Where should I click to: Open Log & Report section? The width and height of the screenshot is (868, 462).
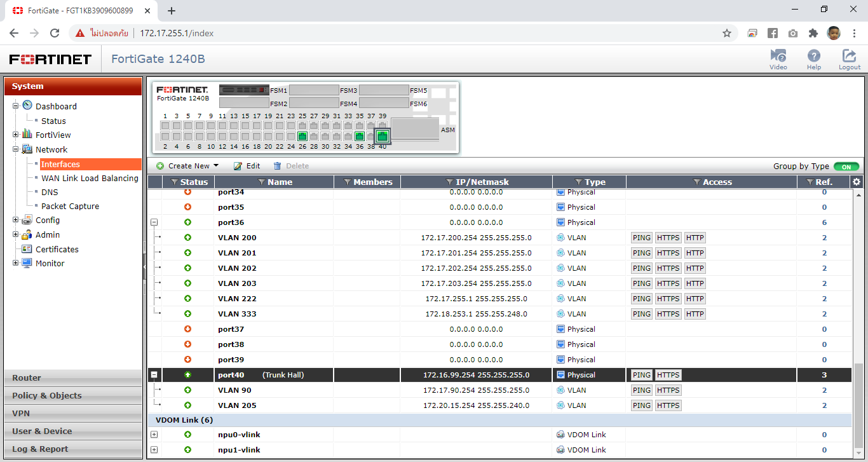(x=73, y=449)
